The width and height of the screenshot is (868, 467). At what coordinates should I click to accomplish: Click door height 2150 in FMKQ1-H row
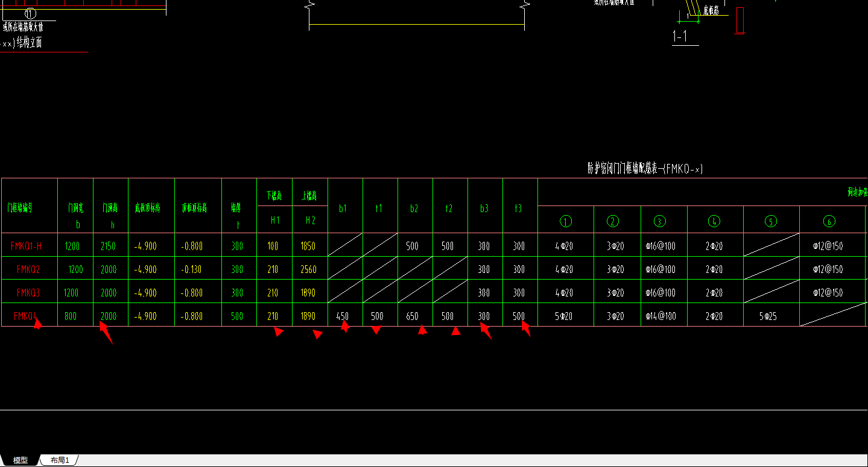point(109,246)
